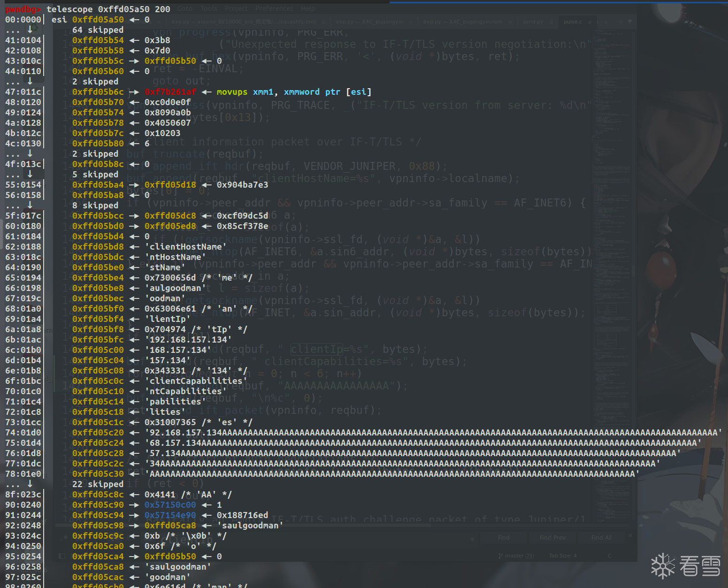Click the blue address 0x57150c00
728x588 pixels.
pyautogui.click(x=170, y=505)
